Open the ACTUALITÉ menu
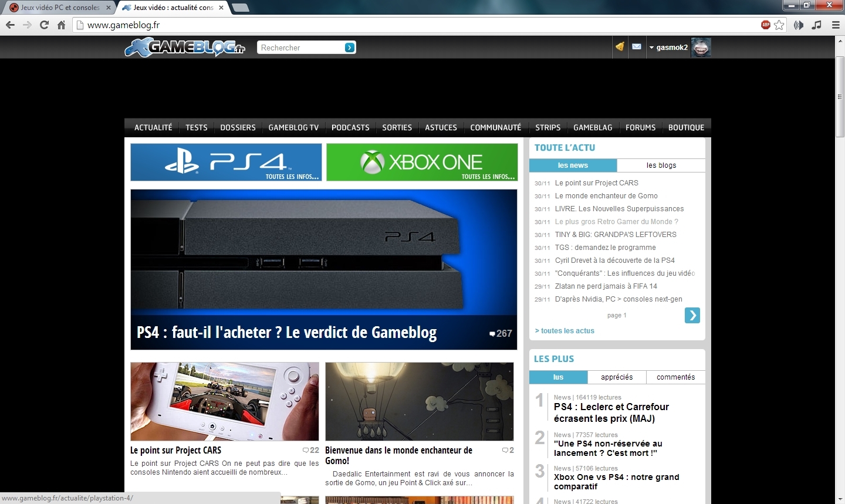Viewport: 845px width, 504px height. (153, 127)
